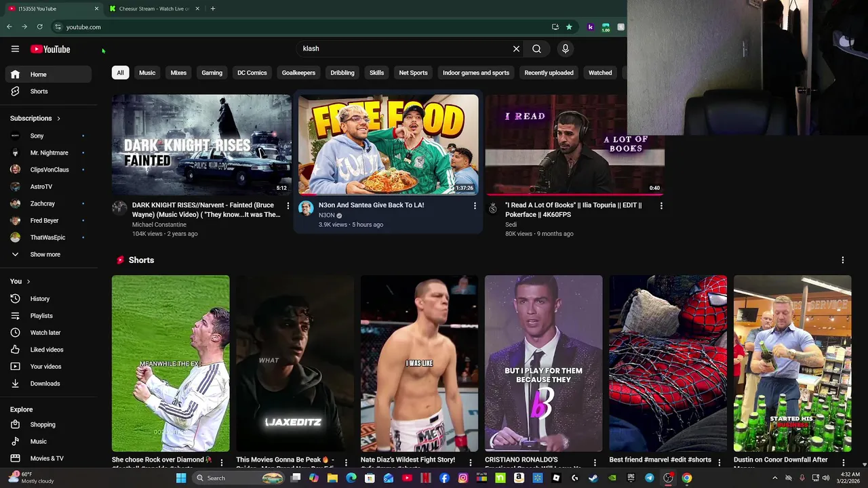Viewport: 868px width, 488px height.
Task: Select the 'Net Sports' filter chip
Action: [x=413, y=73]
